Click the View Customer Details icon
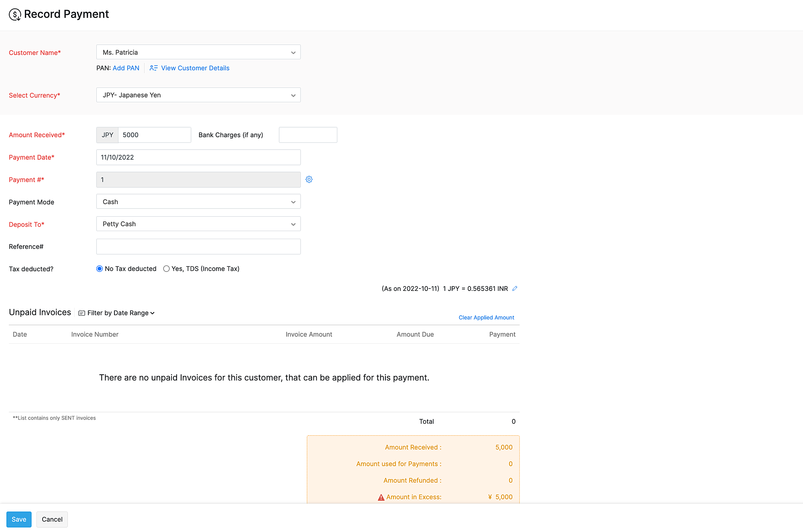Viewport: 803px width, 532px height. point(154,68)
